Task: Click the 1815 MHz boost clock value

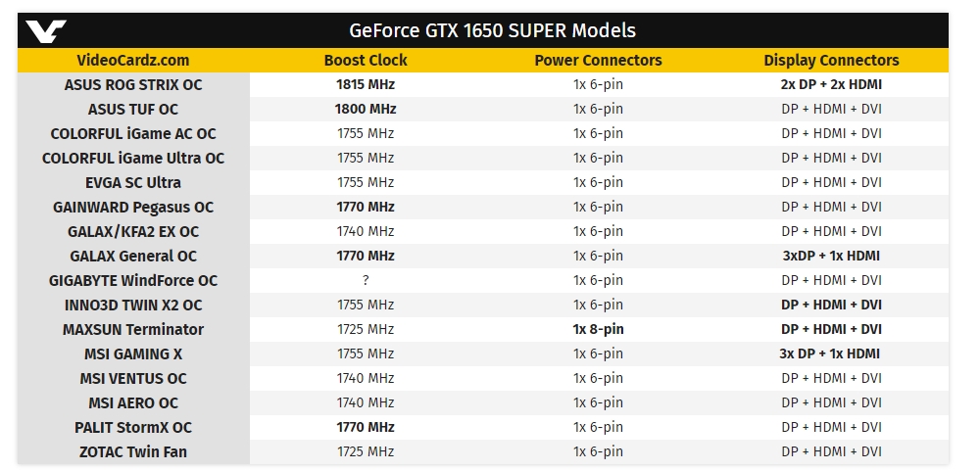Action: point(366,85)
